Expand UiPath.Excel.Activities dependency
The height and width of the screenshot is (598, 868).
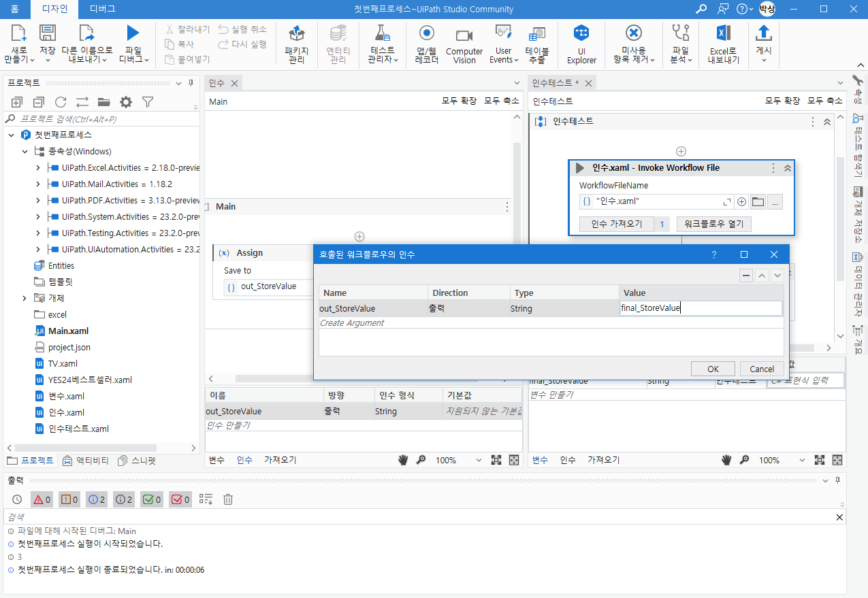(38, 168)
